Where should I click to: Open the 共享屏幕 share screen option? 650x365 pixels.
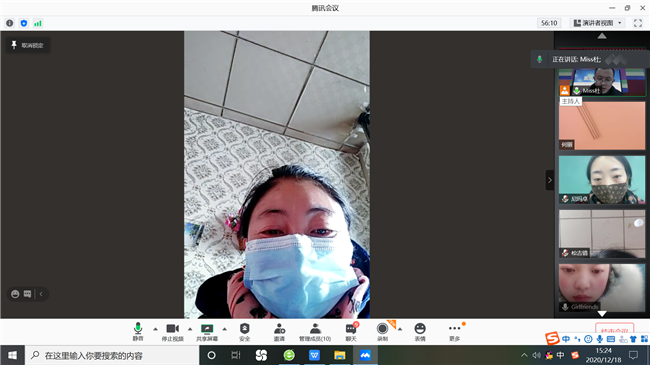(x=207, y=331)
